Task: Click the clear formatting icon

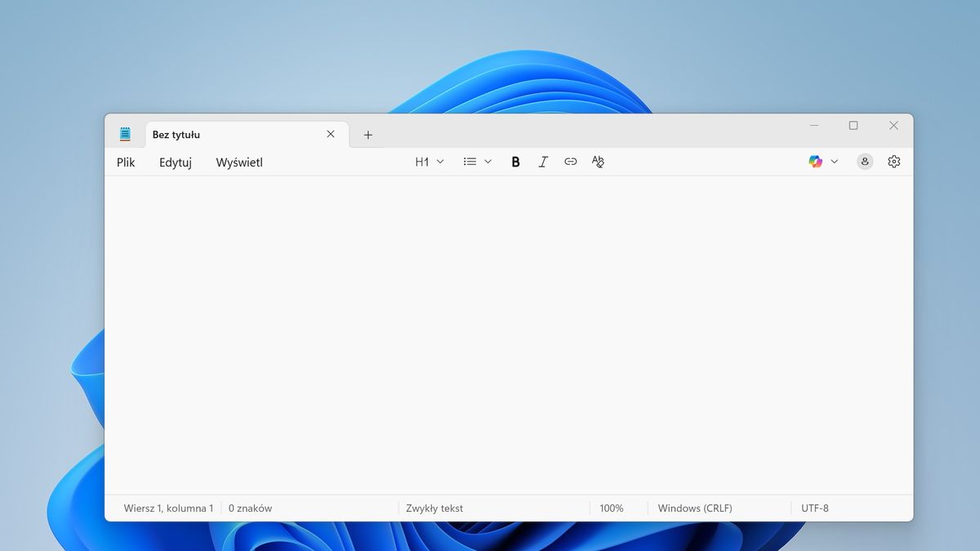Action: (x=598, y=162)
